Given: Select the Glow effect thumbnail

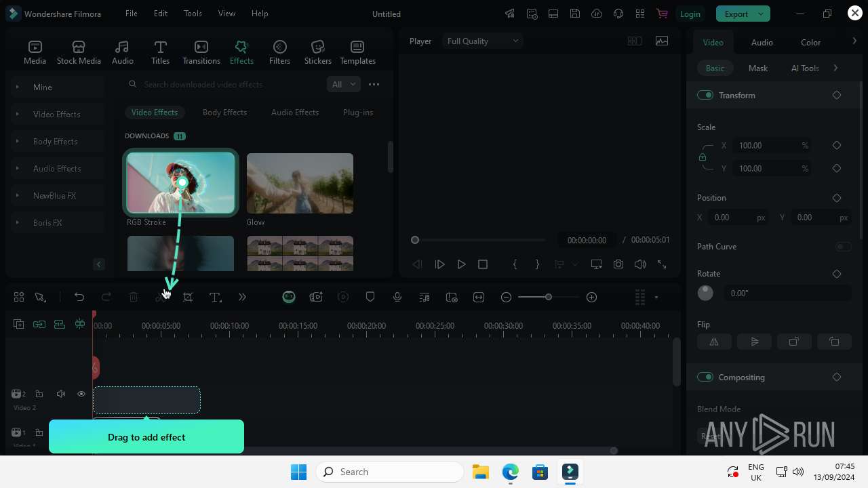Looking at the screenshot, I should coord(300,183).
